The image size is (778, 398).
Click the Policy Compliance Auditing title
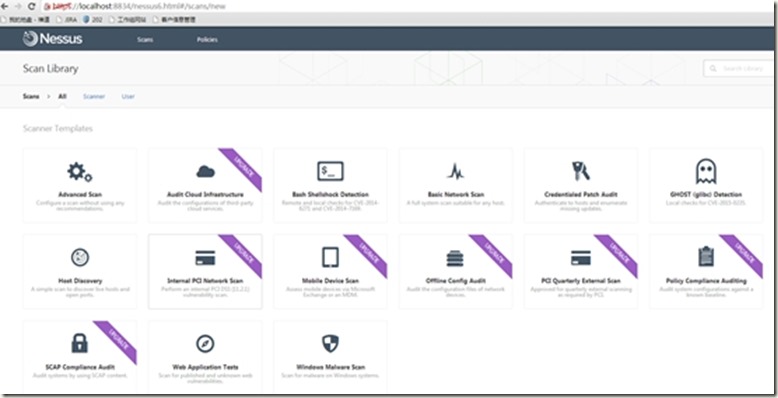coord(706,281)
